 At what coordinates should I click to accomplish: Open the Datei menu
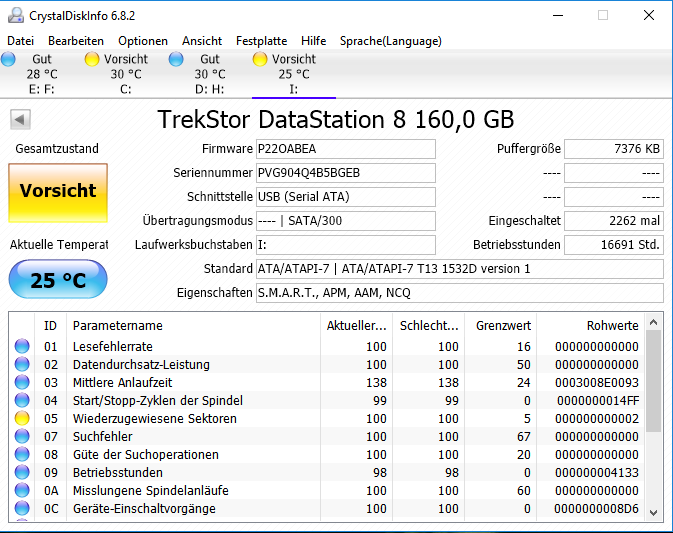pyautogui.click(x=21, y=41)
